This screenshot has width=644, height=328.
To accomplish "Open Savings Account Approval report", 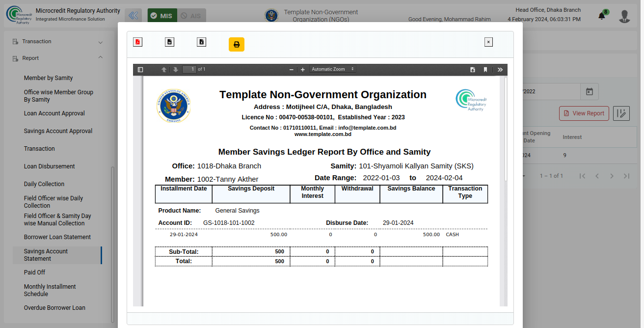I will pyautogui.click(x=58, y=131).
